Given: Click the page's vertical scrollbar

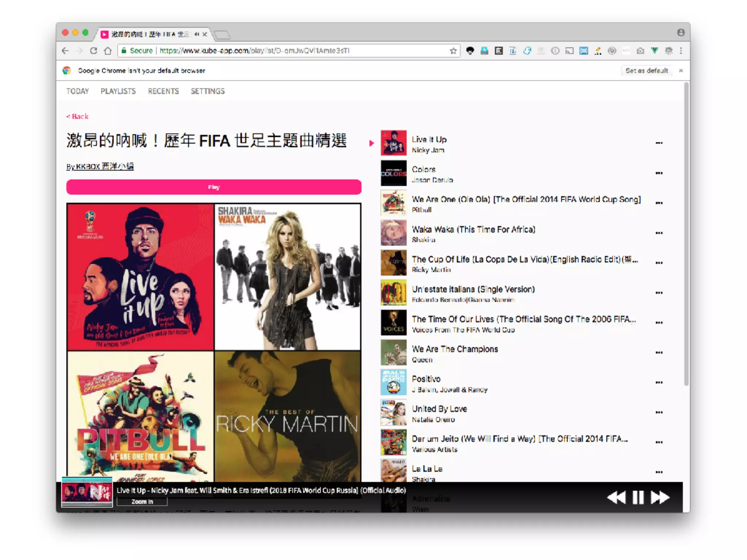Looking at the screenshot, I should pyautogui.click(x=686, y=233).
